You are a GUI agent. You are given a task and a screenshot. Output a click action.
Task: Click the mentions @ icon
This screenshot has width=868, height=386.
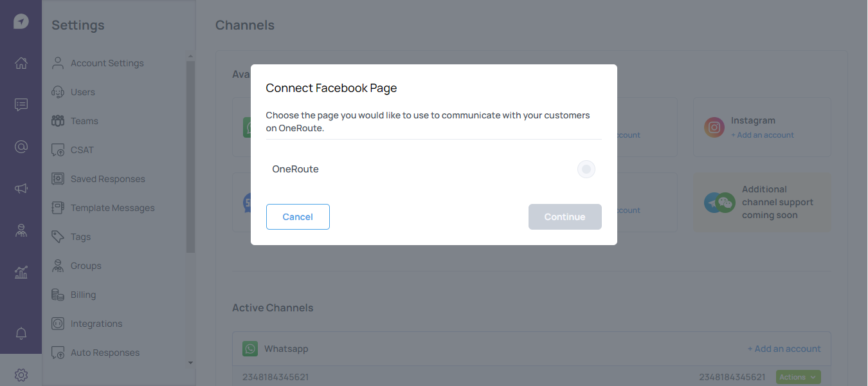pyautogui.click(x=21, y=147)
